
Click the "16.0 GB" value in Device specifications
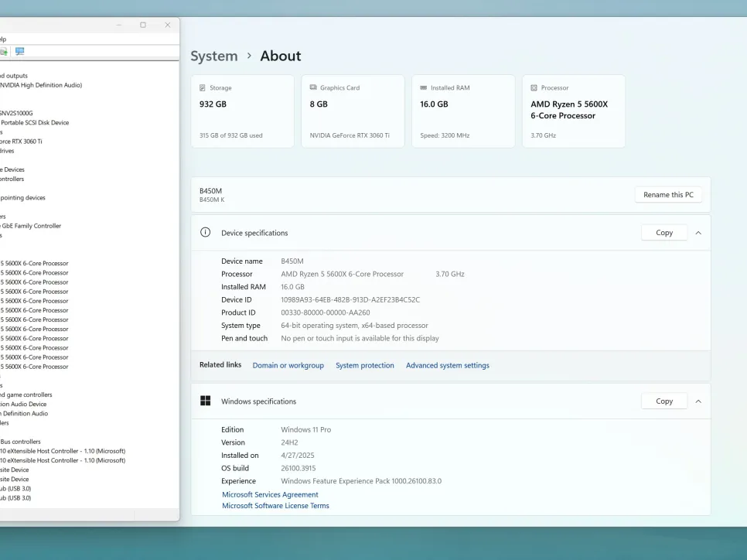click(x=292, y=287)
